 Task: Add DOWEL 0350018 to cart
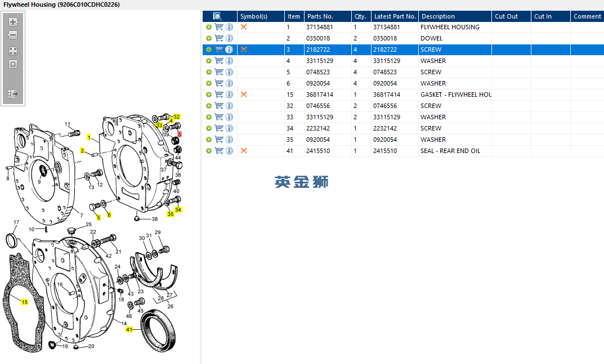[219, 38]
